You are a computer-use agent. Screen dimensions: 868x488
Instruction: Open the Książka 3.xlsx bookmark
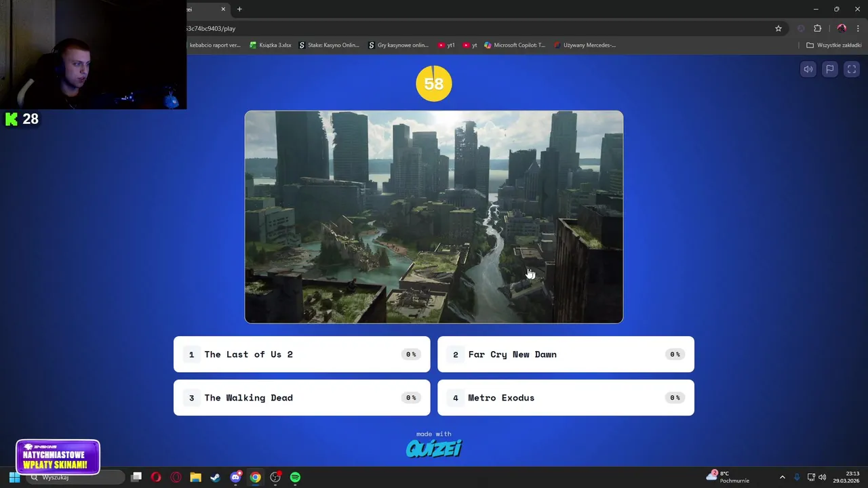[x=271, y=45]
